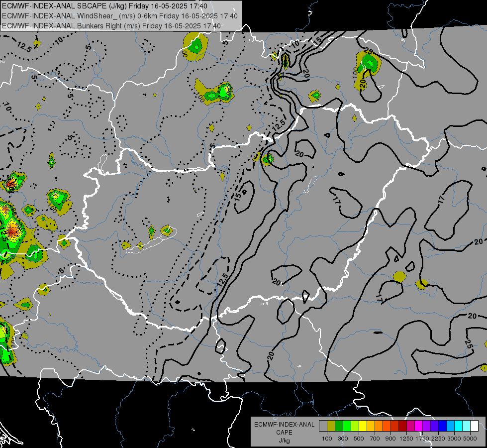Select the dark green legend swatch
487x448 pixels.
339,426
